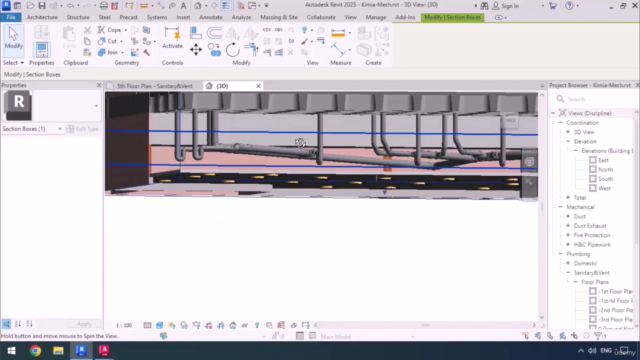
Task: Click the Join geometry button
Action: click(109, 53)
